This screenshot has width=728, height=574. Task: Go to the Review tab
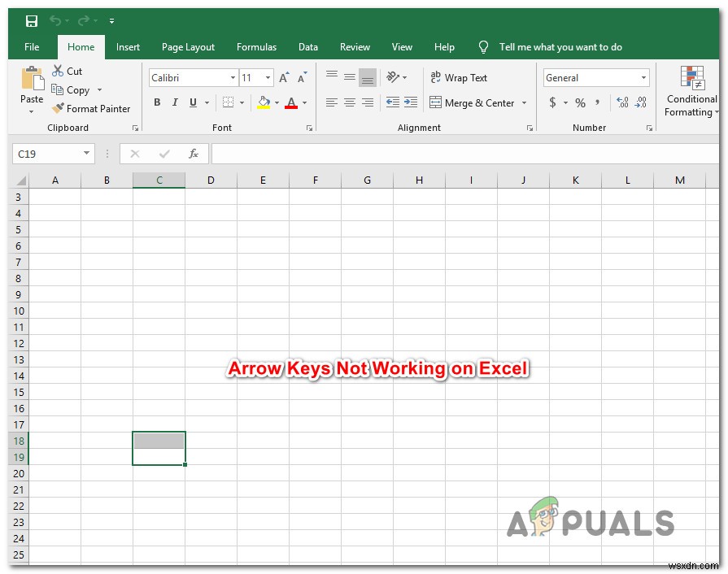point(355,47)
